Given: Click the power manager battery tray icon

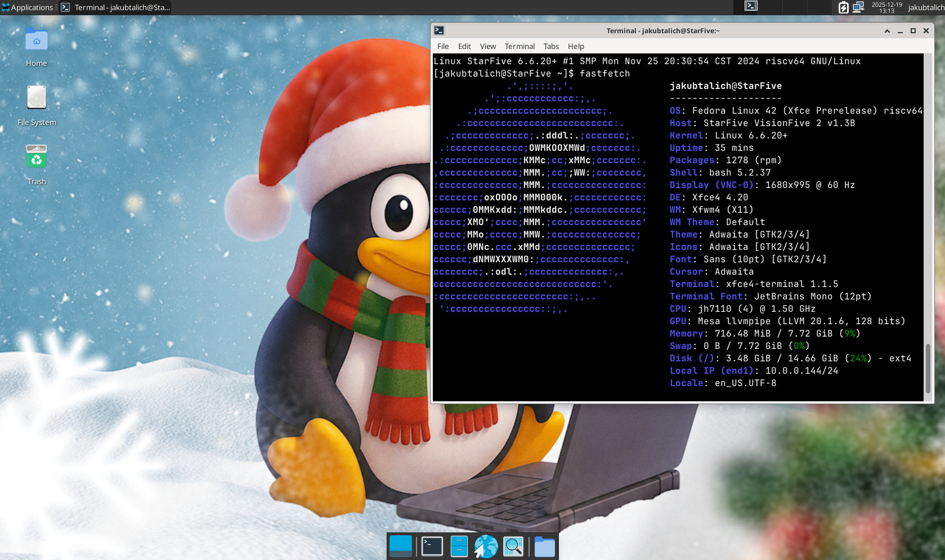Looking at the screenshot, I should coord(843,7).
